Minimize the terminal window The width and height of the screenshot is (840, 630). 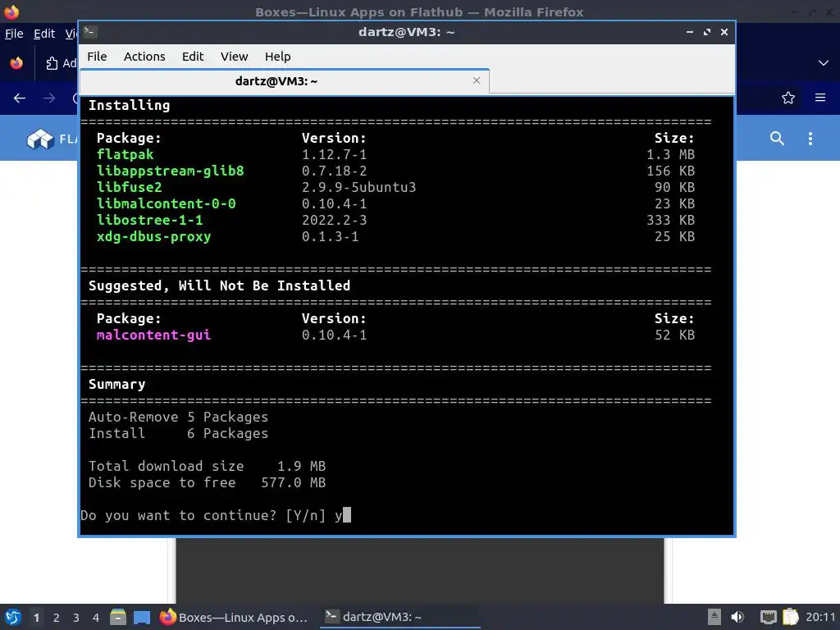click(x=689, y=32)
